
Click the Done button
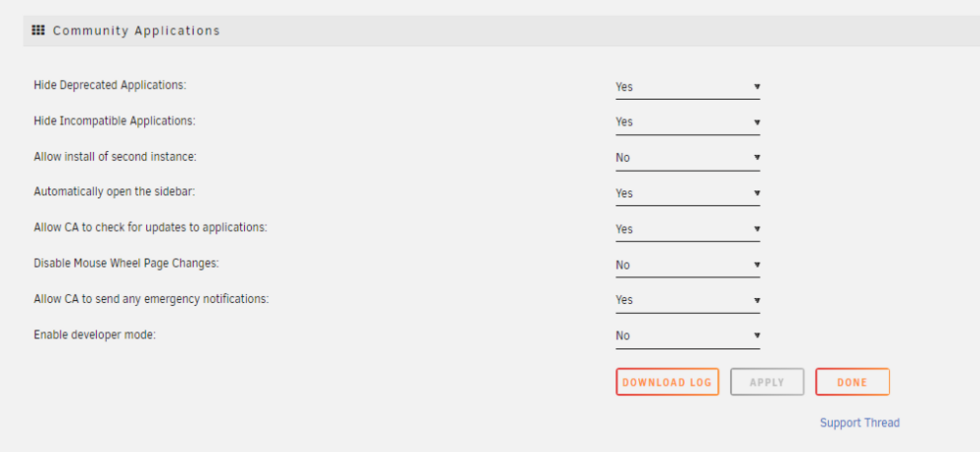(852, 382)
